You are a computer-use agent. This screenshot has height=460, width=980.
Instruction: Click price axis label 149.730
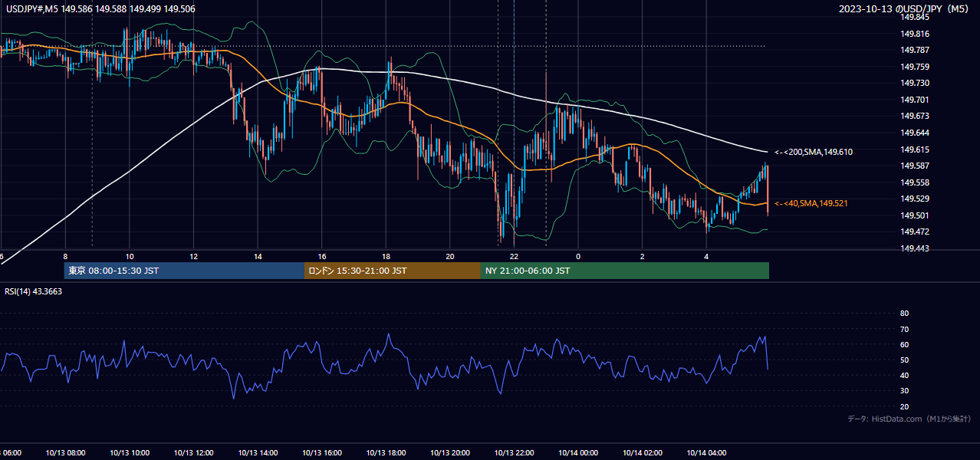916,83
